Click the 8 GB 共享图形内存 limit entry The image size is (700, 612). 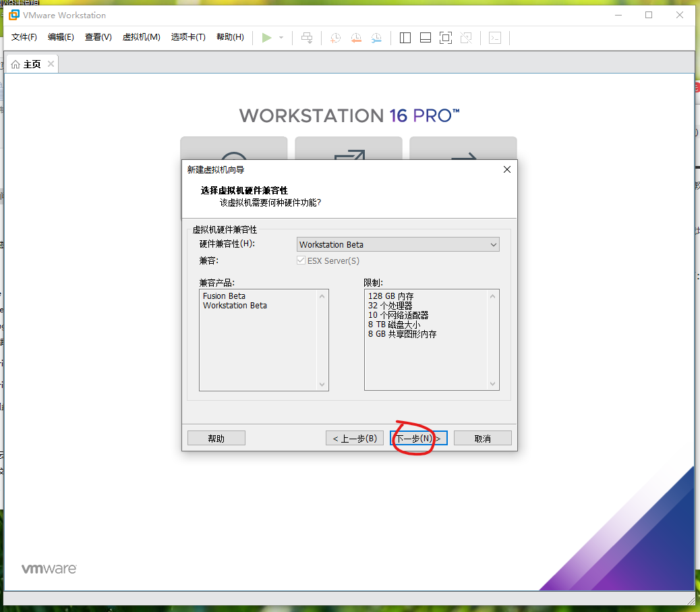[402, 334]
